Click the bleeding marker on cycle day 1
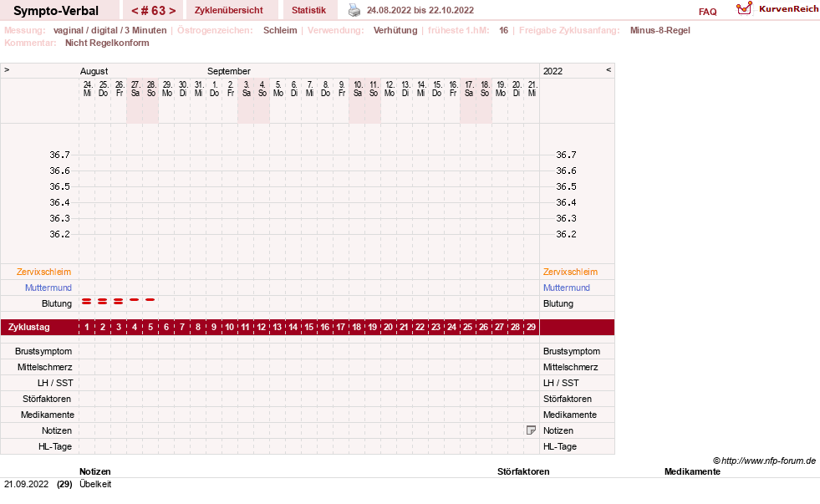The height and width of the screenshot is (504, 820). tap(87, 301)
